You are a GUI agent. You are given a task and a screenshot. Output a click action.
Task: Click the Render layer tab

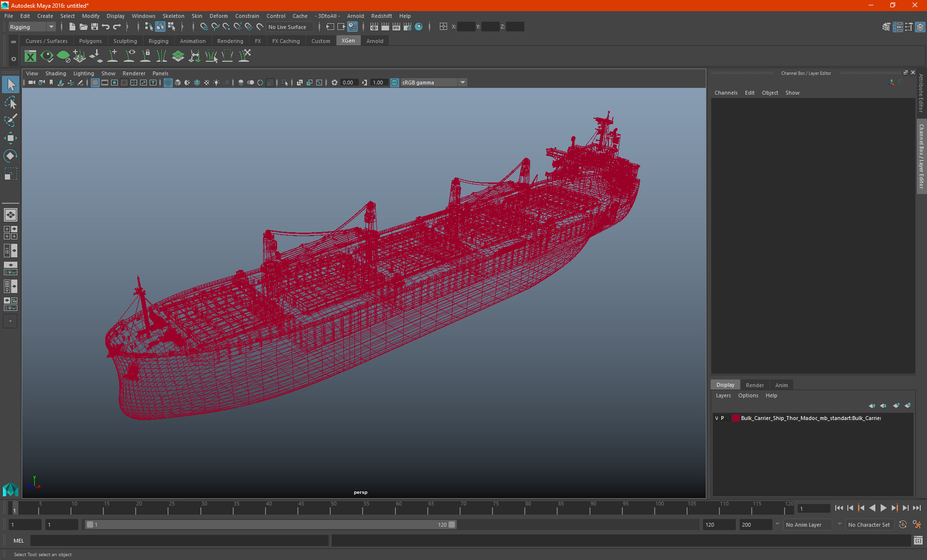tap(755, 385)
